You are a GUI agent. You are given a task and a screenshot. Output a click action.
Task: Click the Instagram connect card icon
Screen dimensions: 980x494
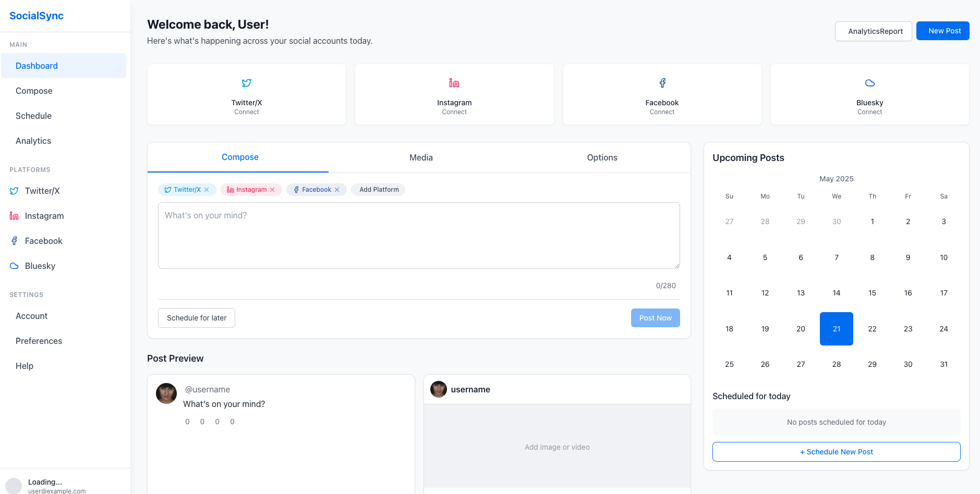click(453, 82)
